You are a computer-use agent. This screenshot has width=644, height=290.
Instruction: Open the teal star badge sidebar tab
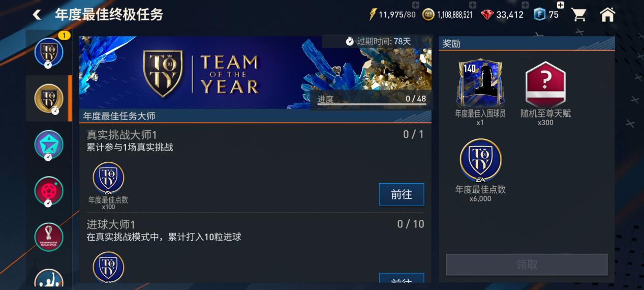pyautogui.click(x=49, y=144)
